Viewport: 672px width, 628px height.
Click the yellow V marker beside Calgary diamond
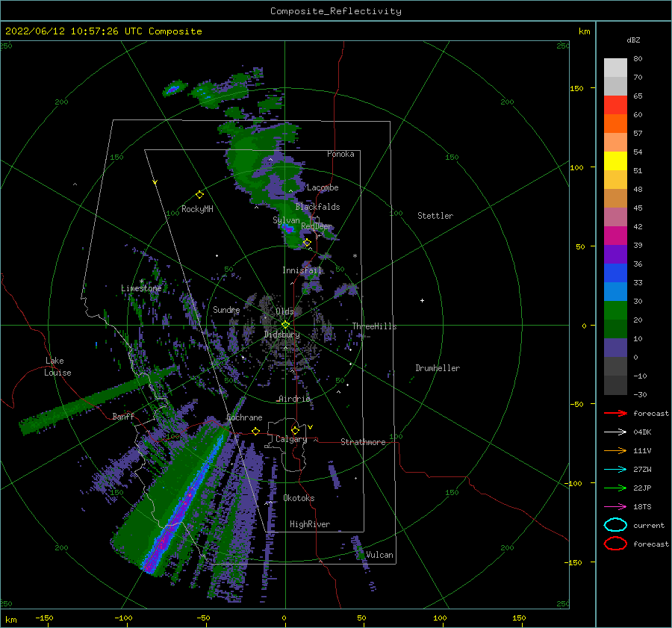click(x=310, y=427)
